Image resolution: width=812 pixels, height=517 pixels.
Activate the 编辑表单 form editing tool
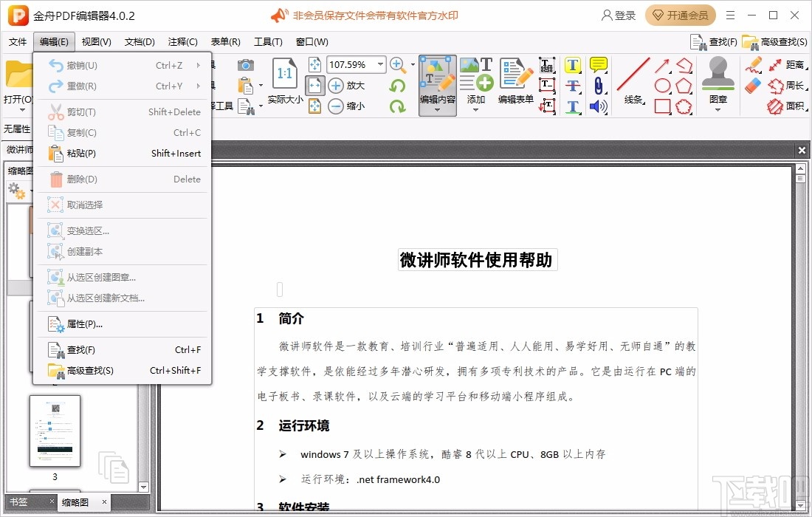(x=515, y=81)
